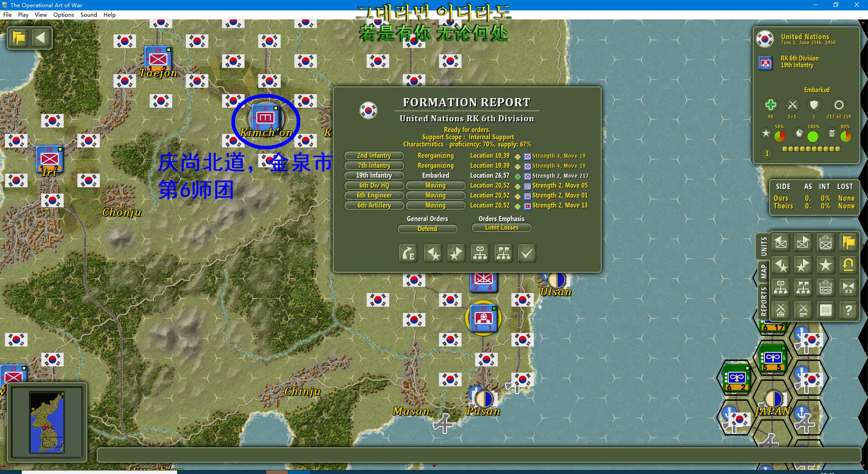
Task: Click the 100% green readiness circle
Action: [x=813, y=136]
